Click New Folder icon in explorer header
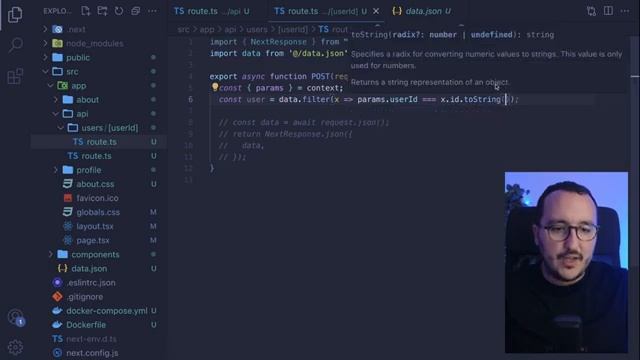The height and width of the screenshot is (360, 640). [102, 11]
